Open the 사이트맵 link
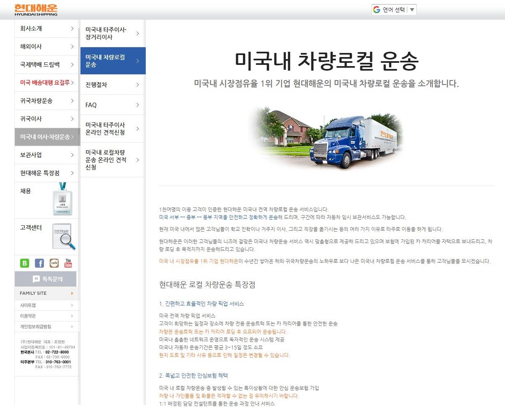The width and height of the screenshot is (505, 420). point(47,305)
